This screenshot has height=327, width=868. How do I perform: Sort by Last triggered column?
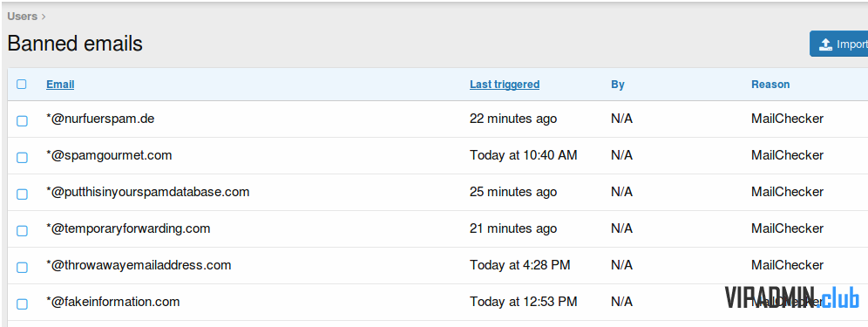tap(505, 85)
